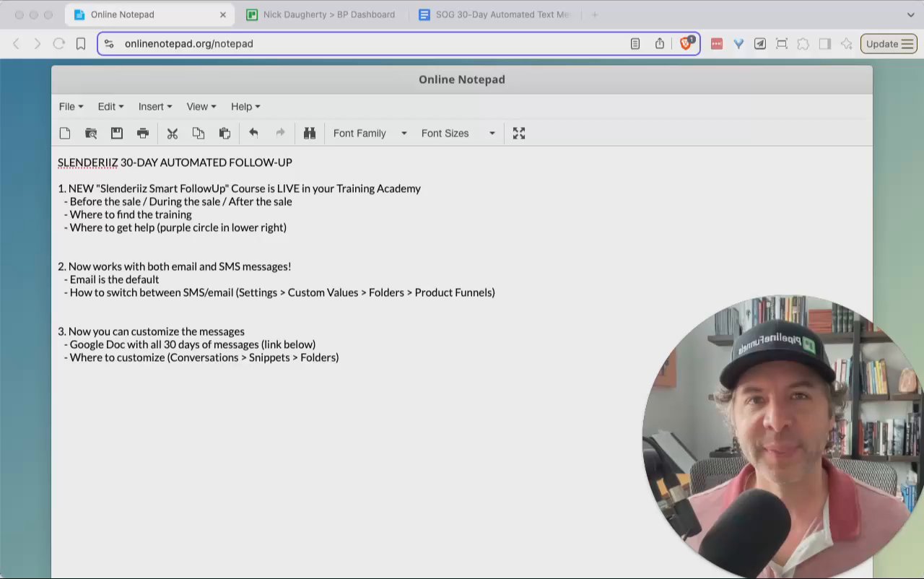Click the 'Now you can customize the messages' line

(151, 331)
